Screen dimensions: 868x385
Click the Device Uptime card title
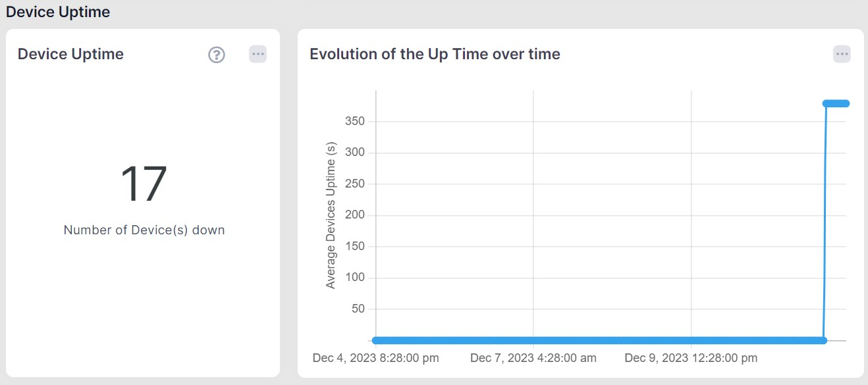[x=70, y=54]
